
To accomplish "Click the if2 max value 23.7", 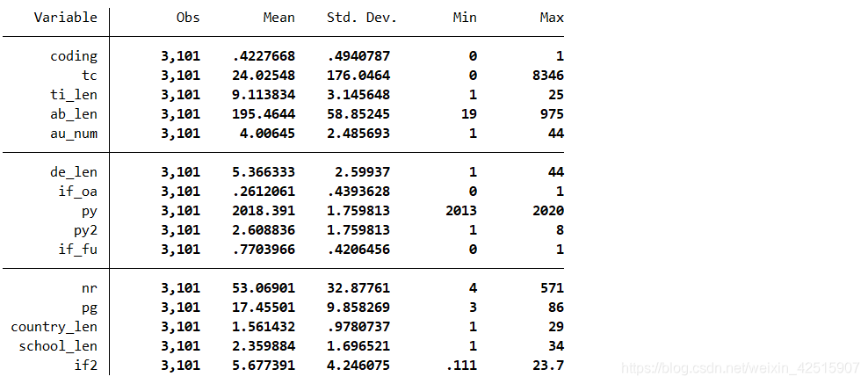I will click(548, 366).
